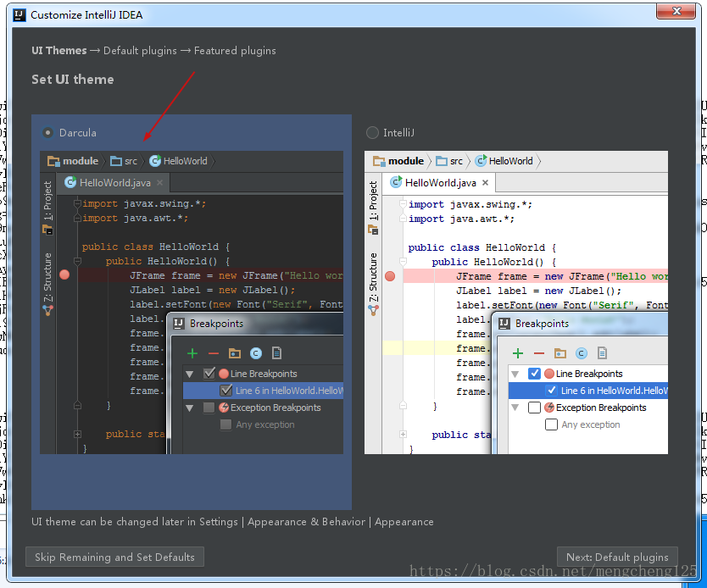
Task: Expand folded public static method in IntelliJ preview
Action: [x=404, y=435]
